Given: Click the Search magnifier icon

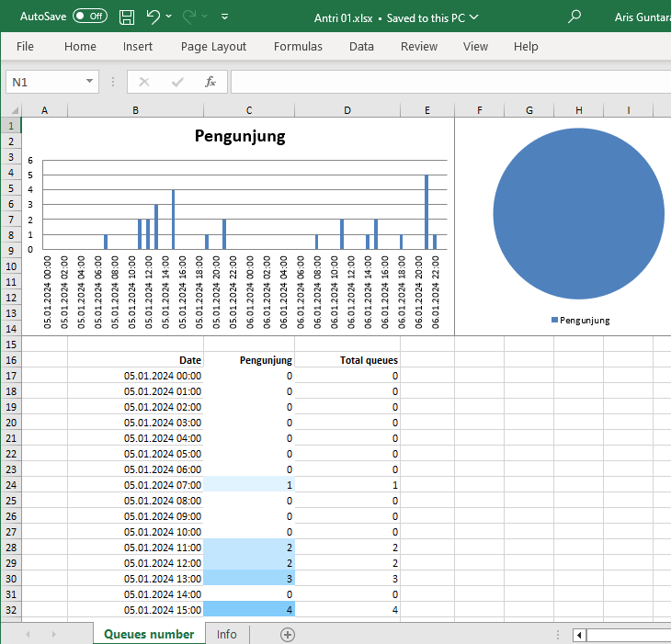Looking at the screenshot, I should click(574, 17).
